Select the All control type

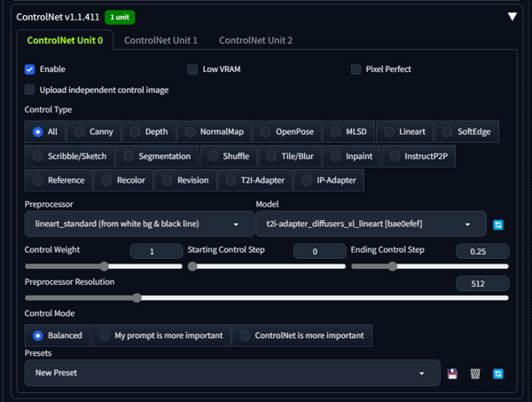(45, 131)
